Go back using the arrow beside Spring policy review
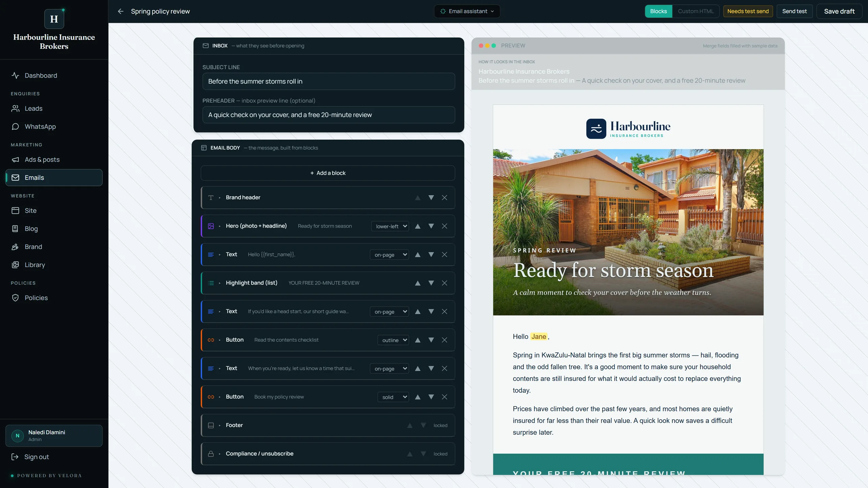This screenshot has height=488, width=868. click(120, 11)
